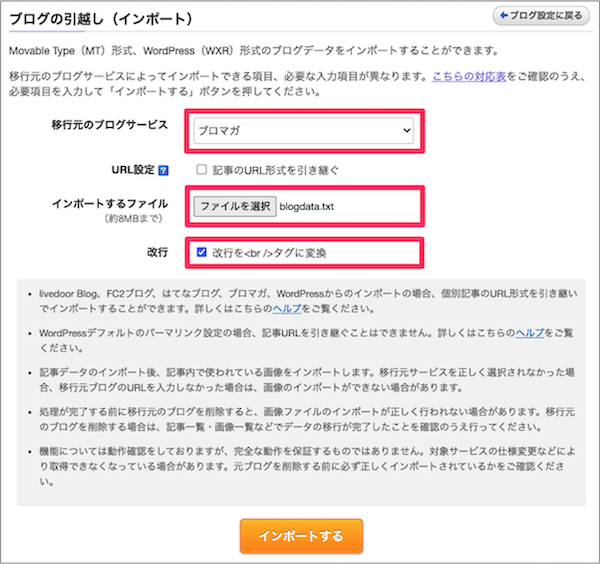600x564 pixels.
Task: Open the blog service dropdown showing ブロマガ
Action: click(x=303, y=130)
